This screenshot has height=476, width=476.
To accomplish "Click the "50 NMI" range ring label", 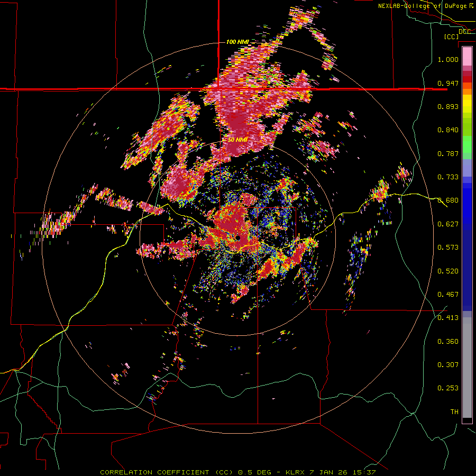I will pos(237,140).
